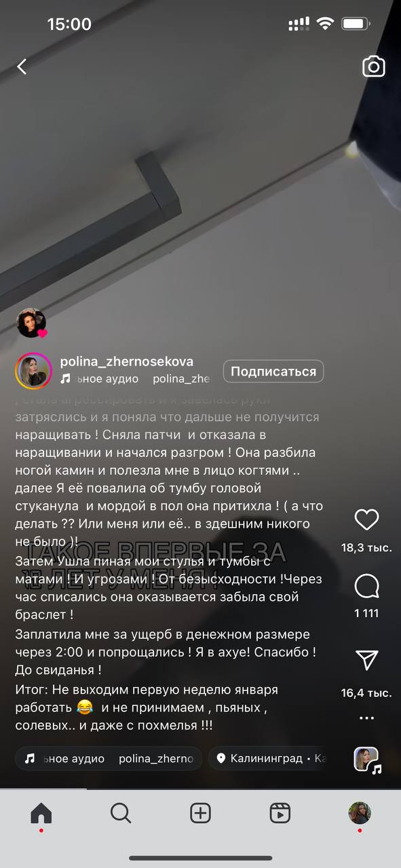Viewport: 401px width, 868px height.
Task: Tap the reel progress bar
Action: [200, 789]
